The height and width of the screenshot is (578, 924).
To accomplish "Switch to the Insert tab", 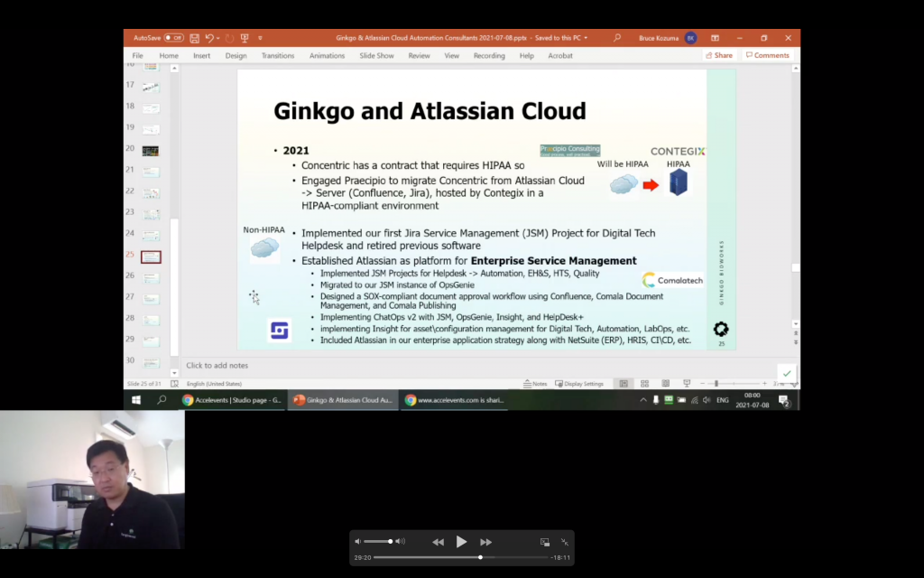I will 201,55.
